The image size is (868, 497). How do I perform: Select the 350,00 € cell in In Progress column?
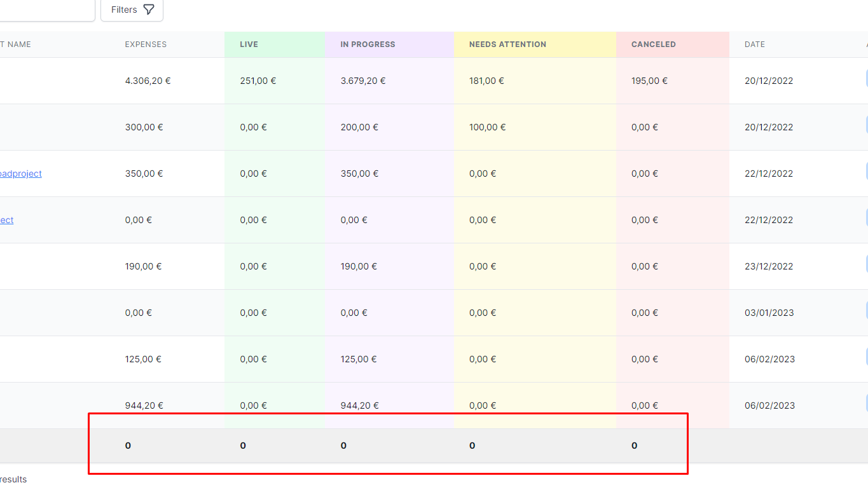pos(359,174)
